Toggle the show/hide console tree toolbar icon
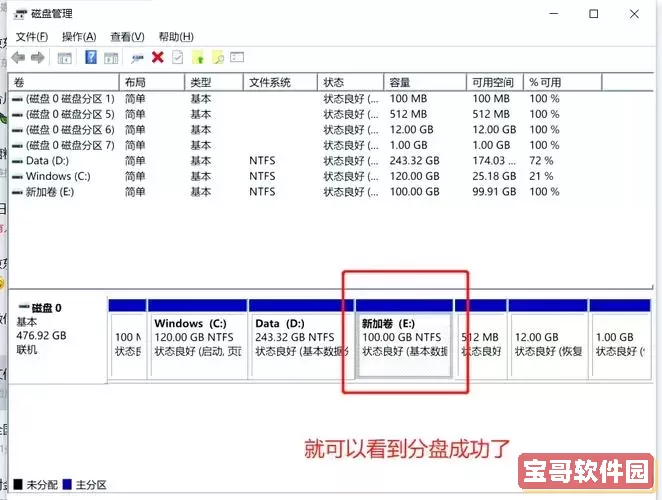 pos(65,58)
